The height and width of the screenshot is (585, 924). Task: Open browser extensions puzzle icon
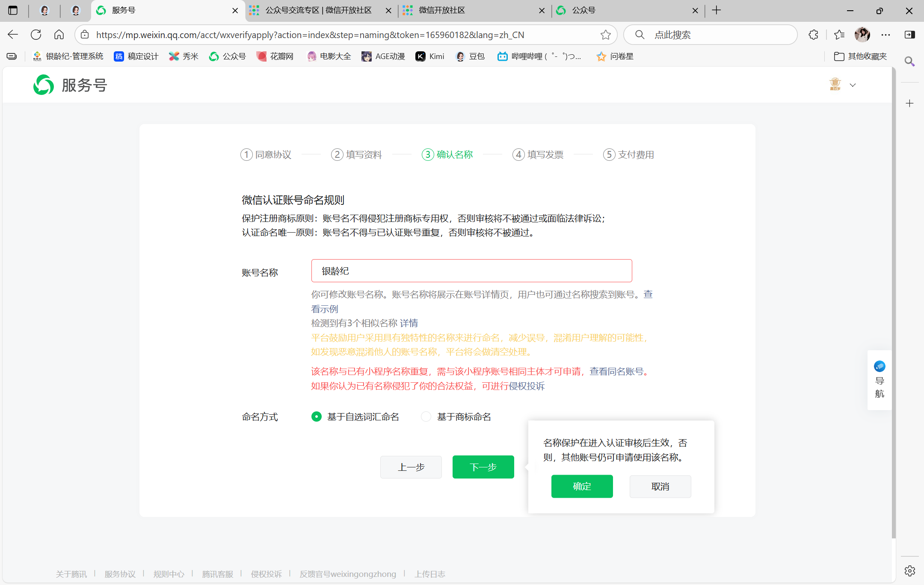pos(813,35)
